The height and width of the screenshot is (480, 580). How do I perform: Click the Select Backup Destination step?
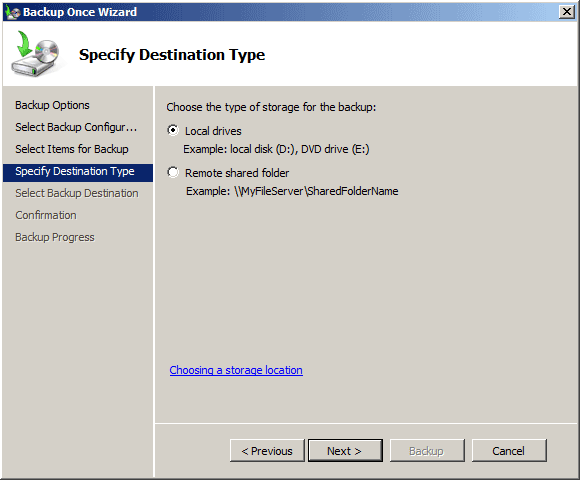pos(77,193)
